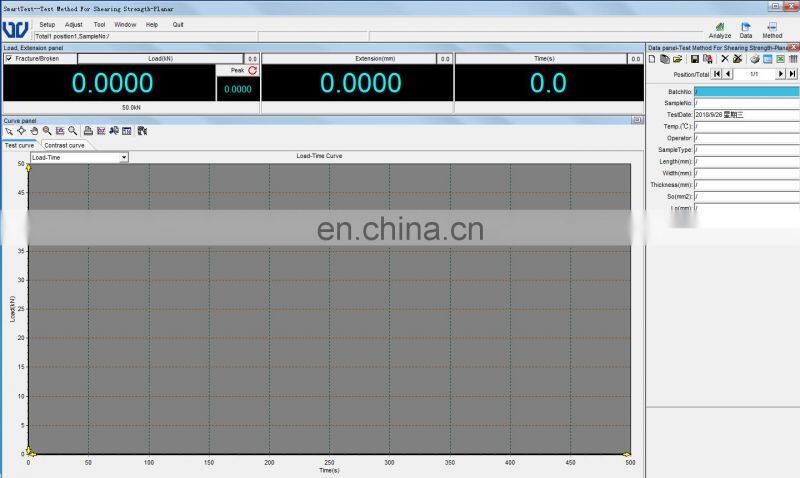
Task: Open the Window menu
Action: pyautogui.click(x=125, y=24)
